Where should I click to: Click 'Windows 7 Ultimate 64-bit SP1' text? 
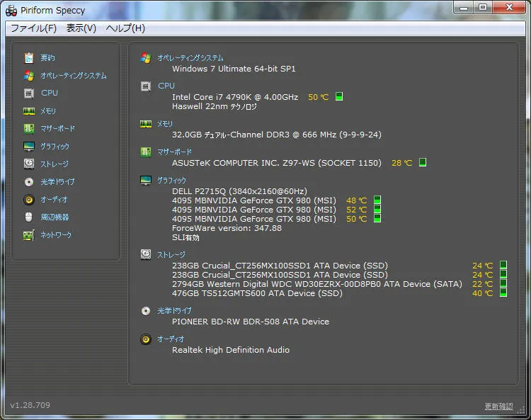[234, 69]
